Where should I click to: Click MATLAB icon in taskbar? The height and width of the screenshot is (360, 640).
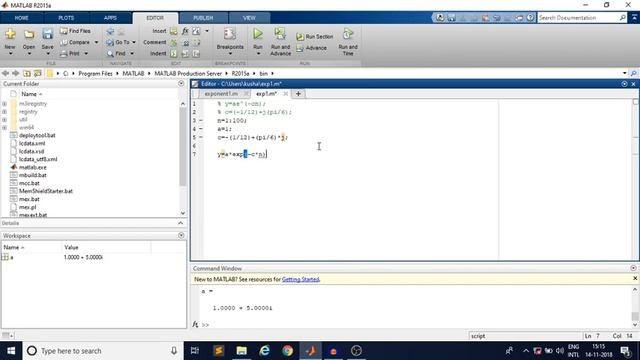click(311, 351)
